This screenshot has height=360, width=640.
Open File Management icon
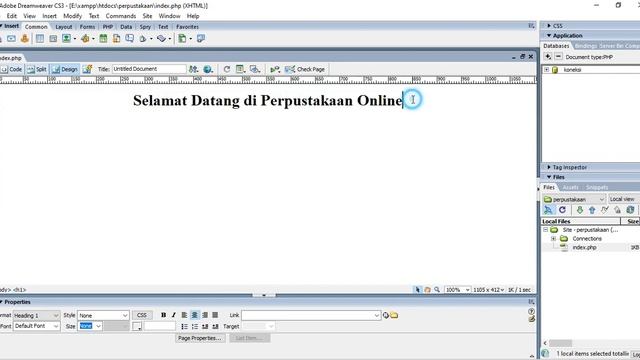pos(193,69)
